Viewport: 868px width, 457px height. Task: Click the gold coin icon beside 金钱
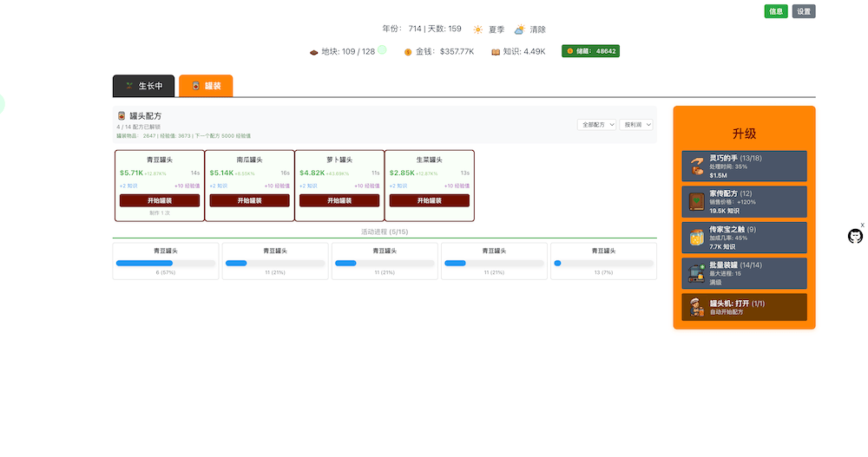408,52
